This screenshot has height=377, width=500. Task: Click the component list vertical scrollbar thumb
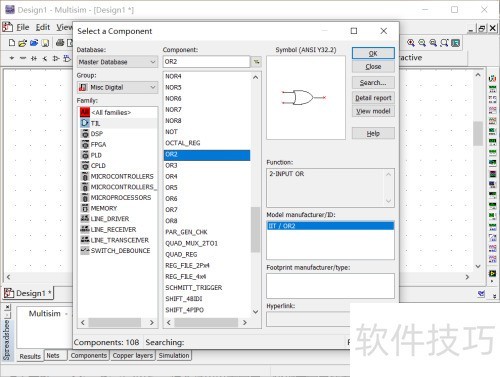pos(255,229)
